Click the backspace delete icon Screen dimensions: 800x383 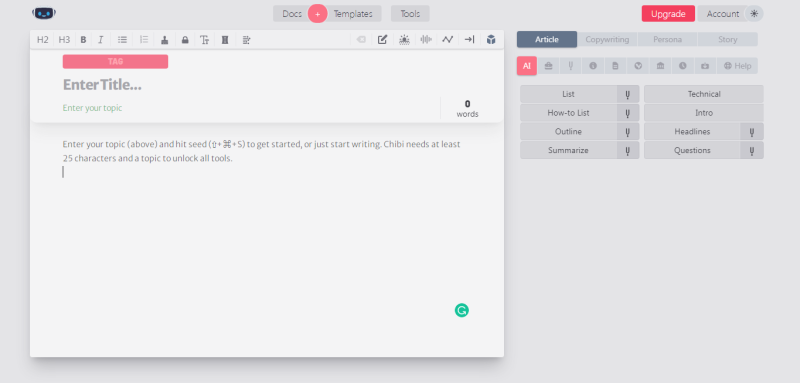[361, 40]
